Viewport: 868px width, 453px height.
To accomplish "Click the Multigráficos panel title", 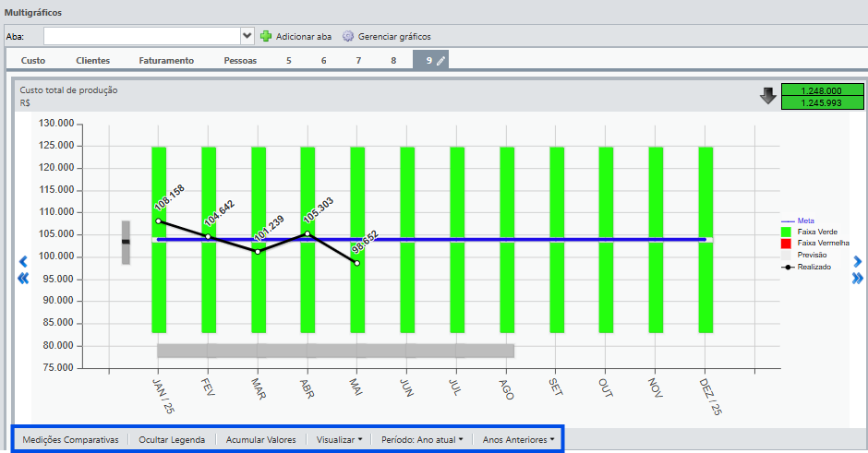I will [x=33, y=12].
